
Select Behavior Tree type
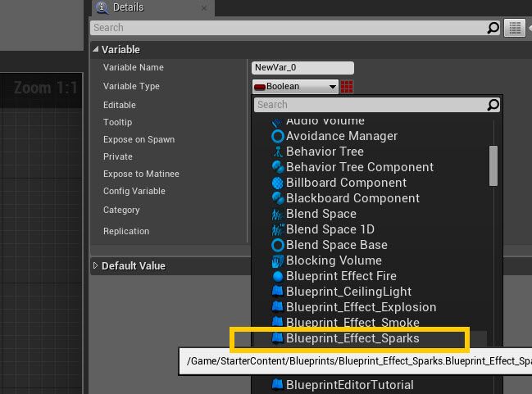coord(325,152)
